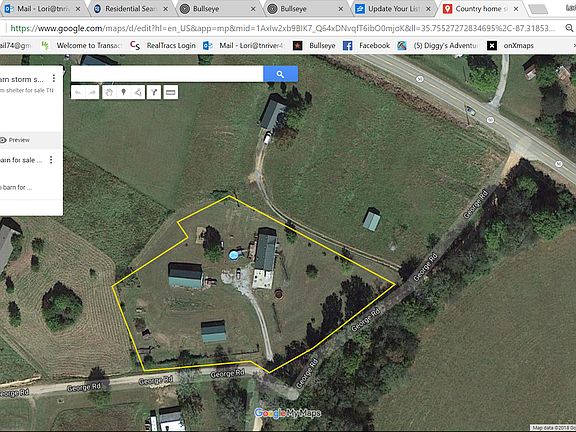Close the Country home tab
576x432 pixels.
[x=516, y=9]
